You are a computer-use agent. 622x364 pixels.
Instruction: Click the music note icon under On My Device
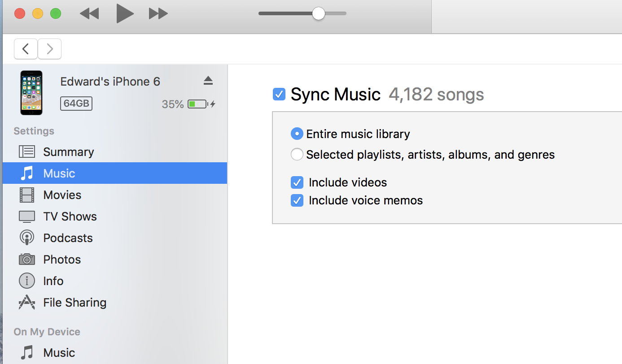point(27,353)
